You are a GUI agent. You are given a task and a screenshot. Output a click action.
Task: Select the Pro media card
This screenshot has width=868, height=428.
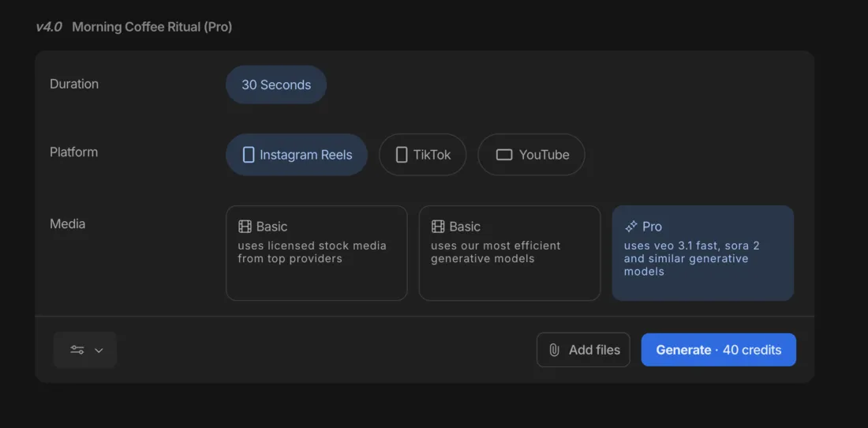coord(703,253)
